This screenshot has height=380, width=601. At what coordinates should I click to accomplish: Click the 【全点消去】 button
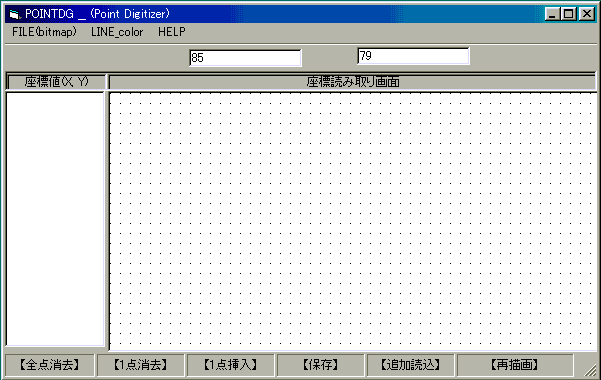49,365
